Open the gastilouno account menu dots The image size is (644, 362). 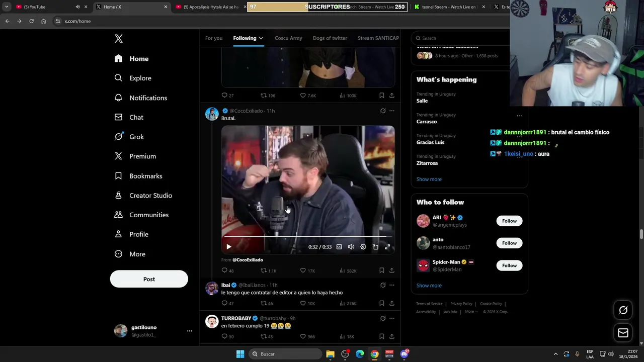point(189,331)
